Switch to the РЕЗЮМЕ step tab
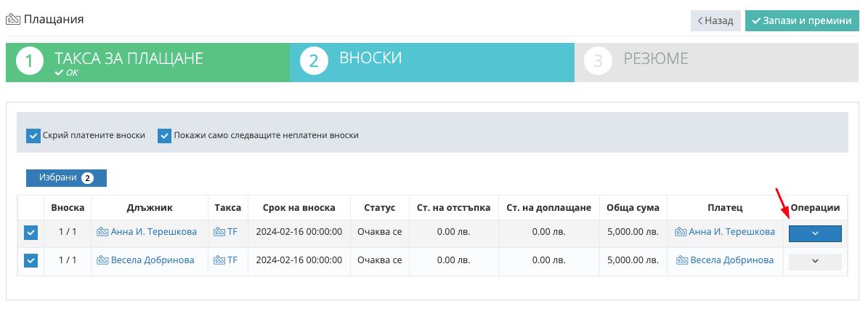The image size is (868, 317). [718, 62]
